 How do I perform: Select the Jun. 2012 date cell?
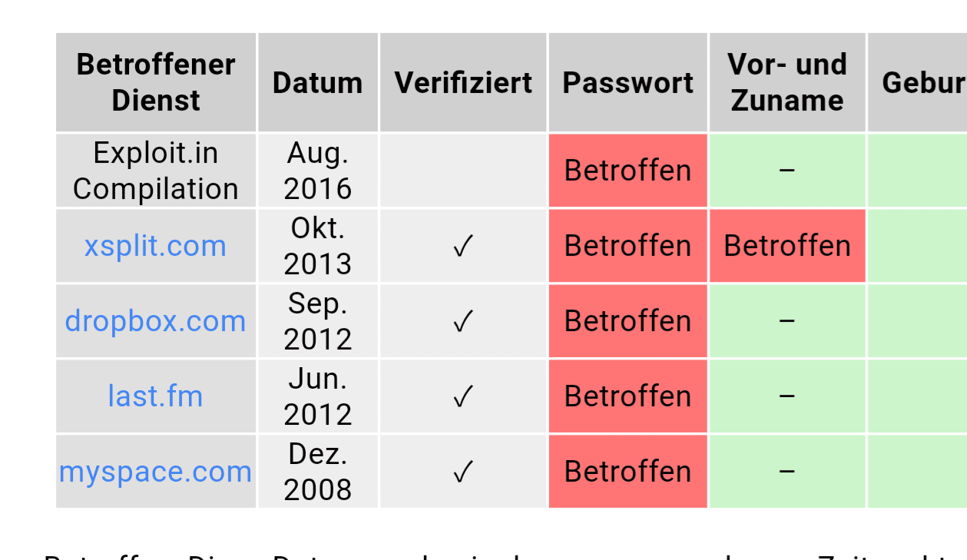click(x=317, y=396)
